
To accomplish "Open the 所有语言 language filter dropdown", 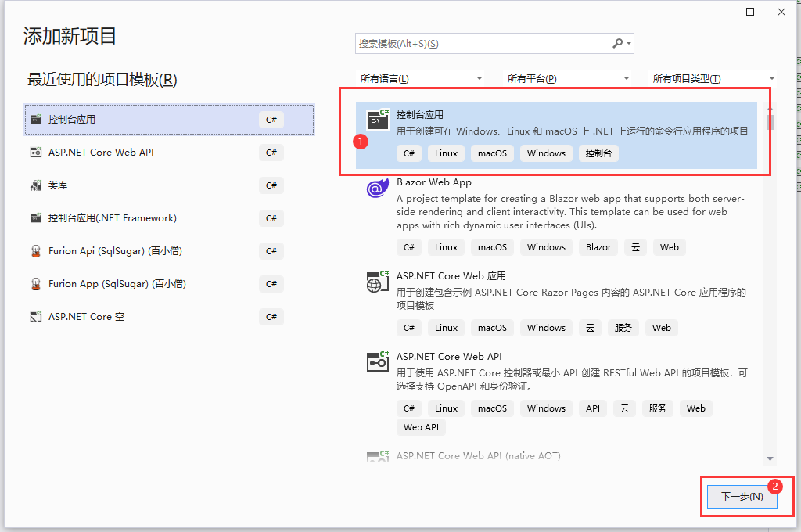I will tap(420, 79).
